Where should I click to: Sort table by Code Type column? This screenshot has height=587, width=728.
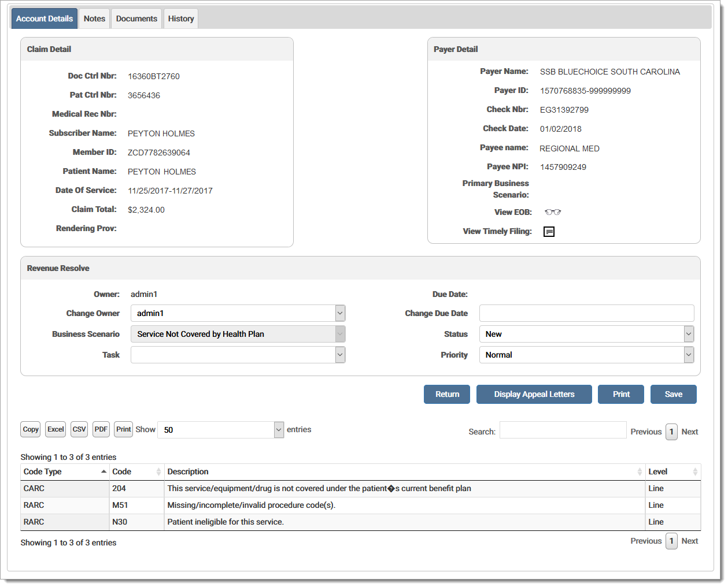pyautogui.click(x=65, y=472)
